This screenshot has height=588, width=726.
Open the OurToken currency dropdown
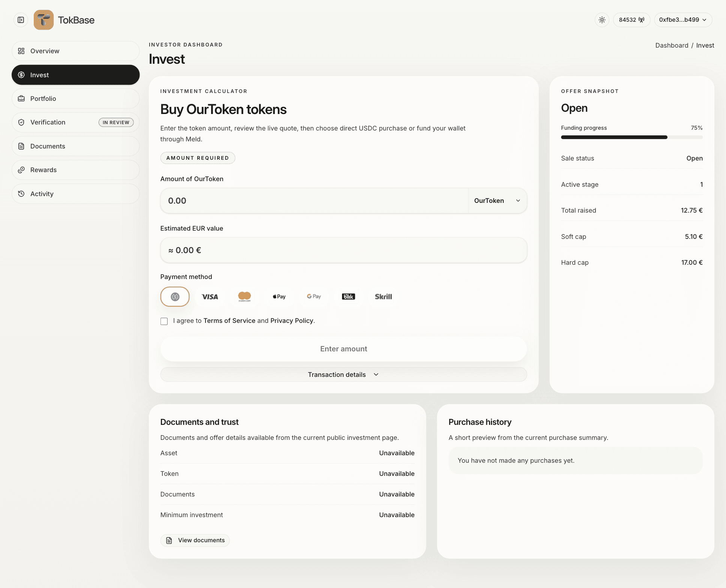point(497,201)
